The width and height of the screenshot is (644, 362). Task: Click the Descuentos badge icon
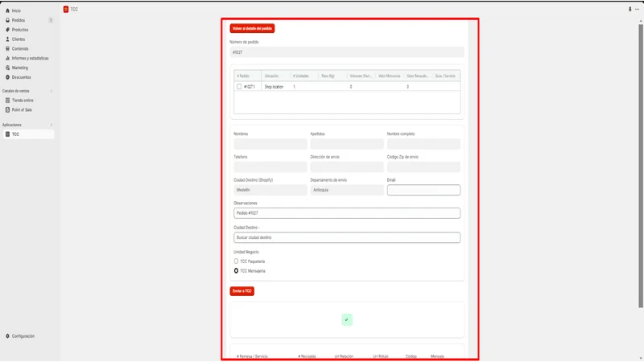7,77
